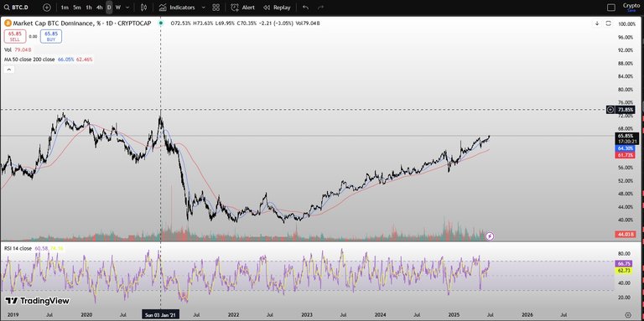Open time axis settings target icon
Image resolution: width=644 pixels, height=321 pixels.
pyautogui.click(x=627, y=315)
